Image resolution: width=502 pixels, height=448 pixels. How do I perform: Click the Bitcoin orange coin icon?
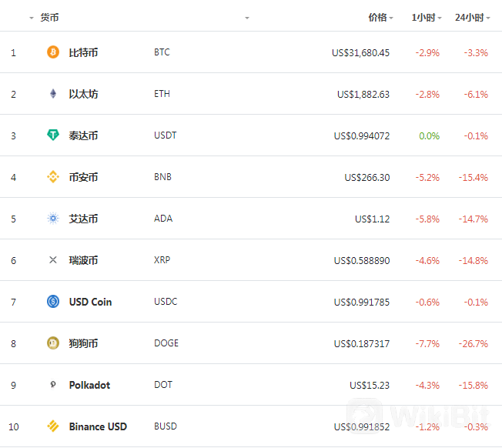53,52
